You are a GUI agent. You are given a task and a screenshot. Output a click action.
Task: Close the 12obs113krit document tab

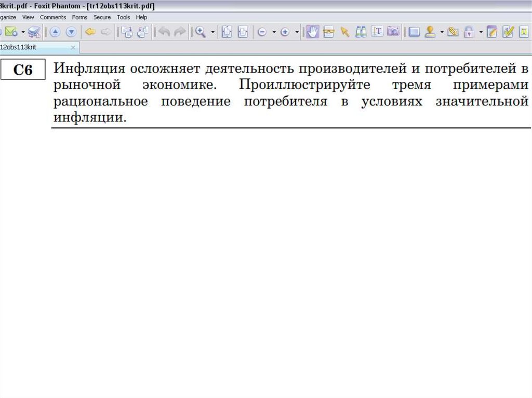click(x=73, y=48)
